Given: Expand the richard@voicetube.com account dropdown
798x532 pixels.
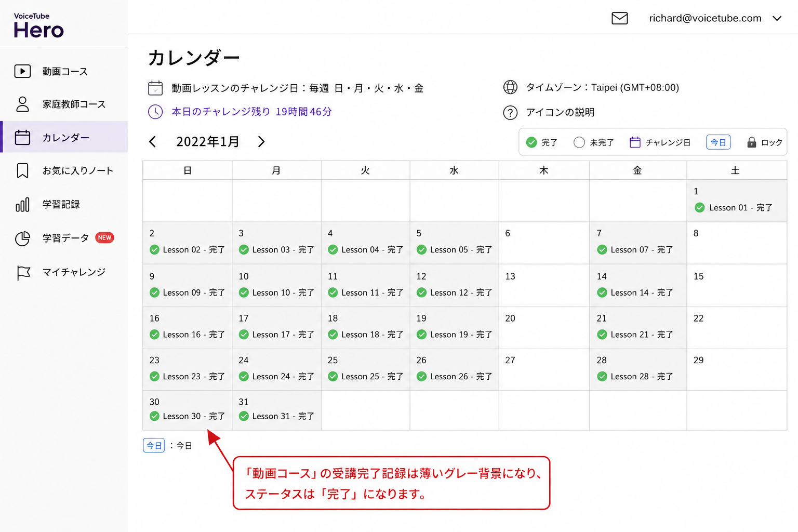Looking at the screenshot, I should (777, 19).
